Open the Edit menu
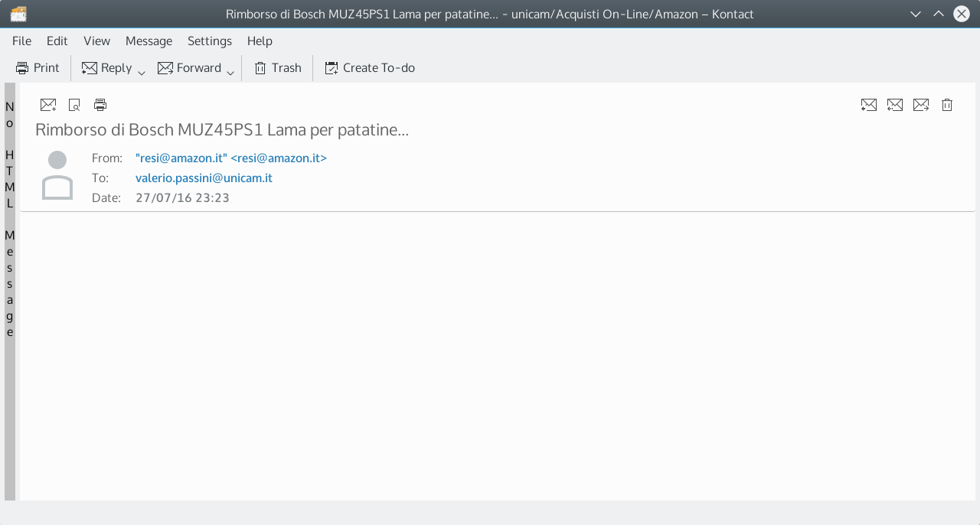This screenshot has height=525, width=980. tap(57, 41)
